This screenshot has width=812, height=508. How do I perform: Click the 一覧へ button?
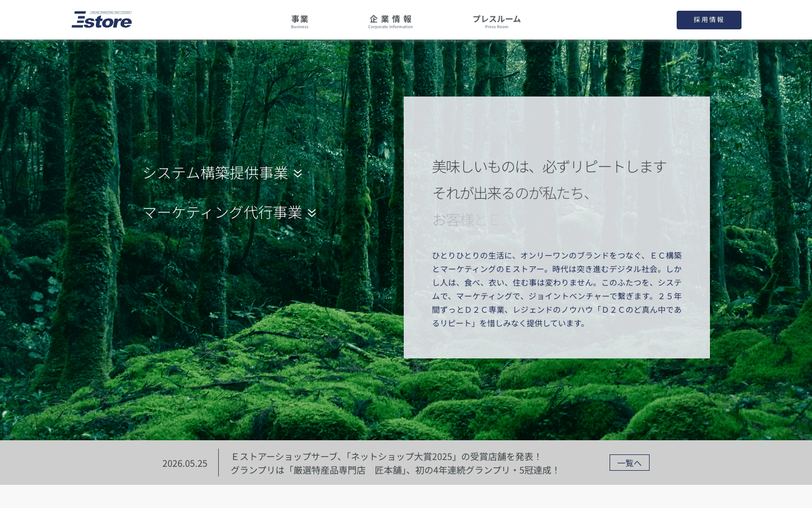click(x=629, y=463)
